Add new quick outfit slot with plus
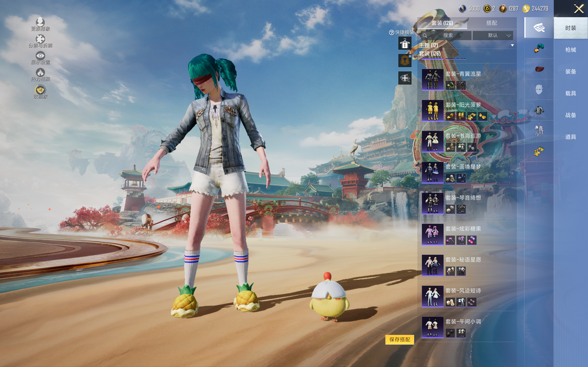Viewport: 588px width, 367px height. [405, 78]
